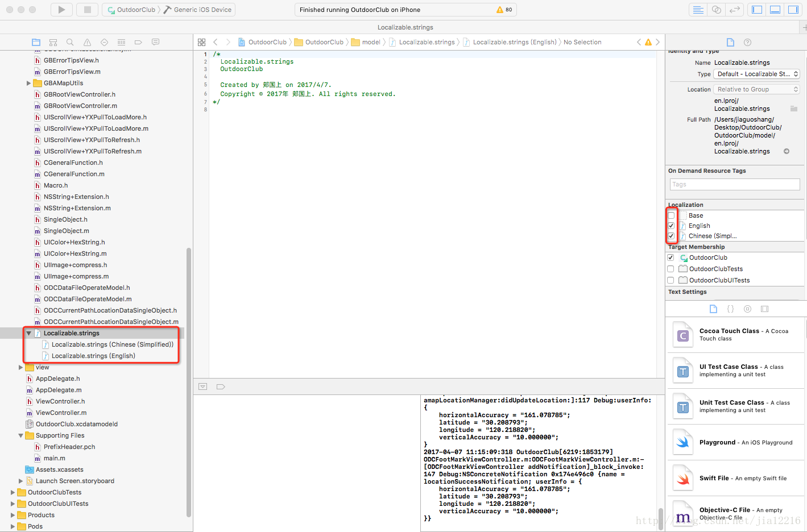
Task: Enable the Base localization checkbox
Action: coord(671,215)
